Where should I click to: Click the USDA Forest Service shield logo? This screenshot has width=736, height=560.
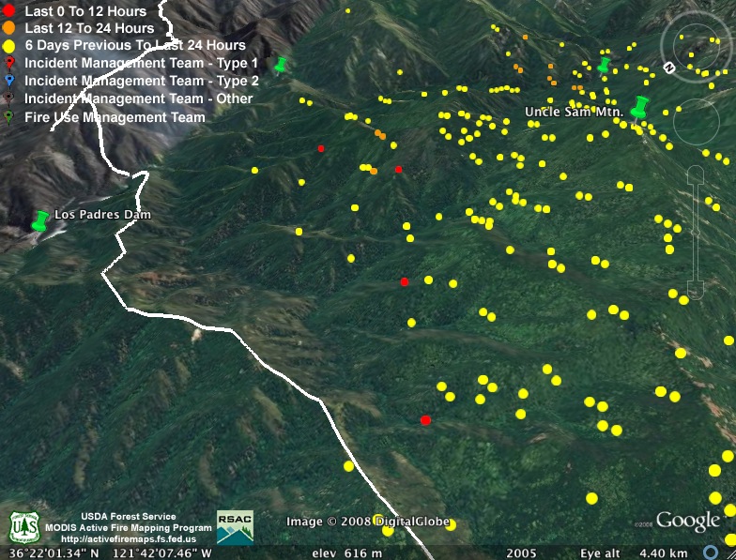pos(23,527)
